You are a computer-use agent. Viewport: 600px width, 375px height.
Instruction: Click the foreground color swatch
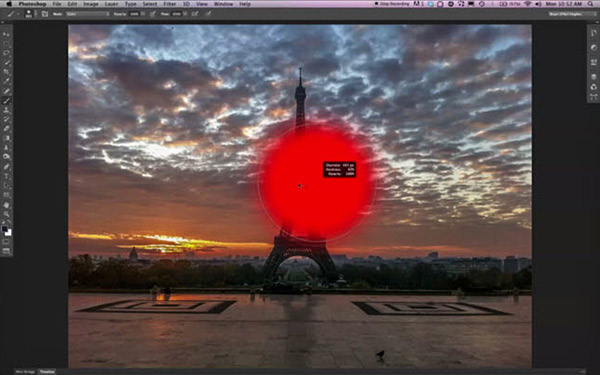[5, 229]
